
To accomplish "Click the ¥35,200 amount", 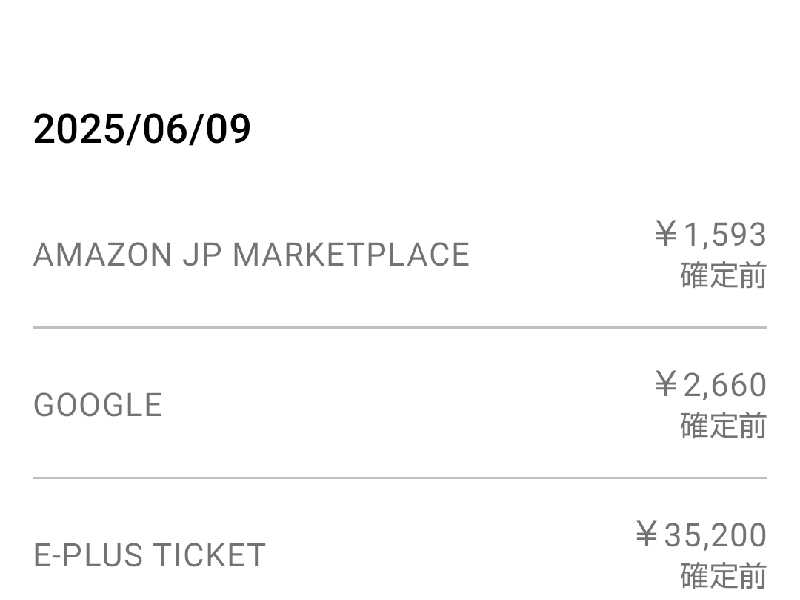I will [701, 535].
